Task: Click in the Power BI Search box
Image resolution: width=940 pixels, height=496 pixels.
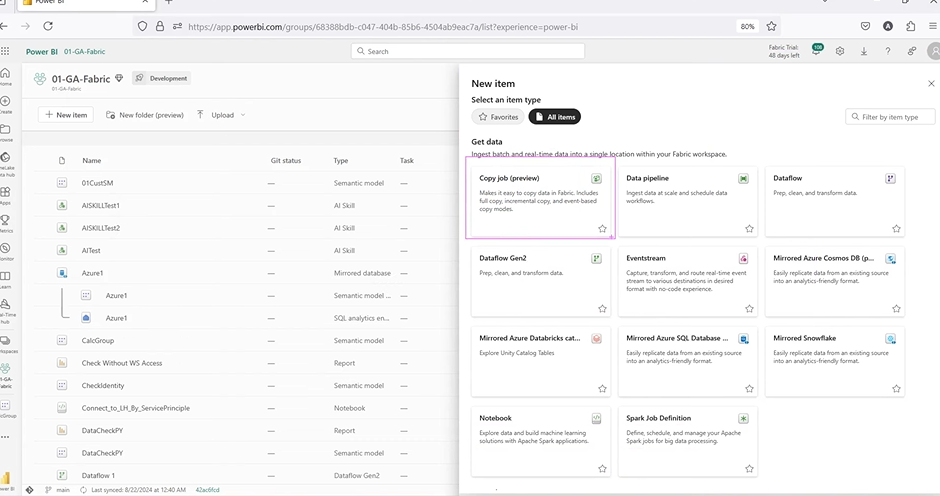Action: point(468,51)
